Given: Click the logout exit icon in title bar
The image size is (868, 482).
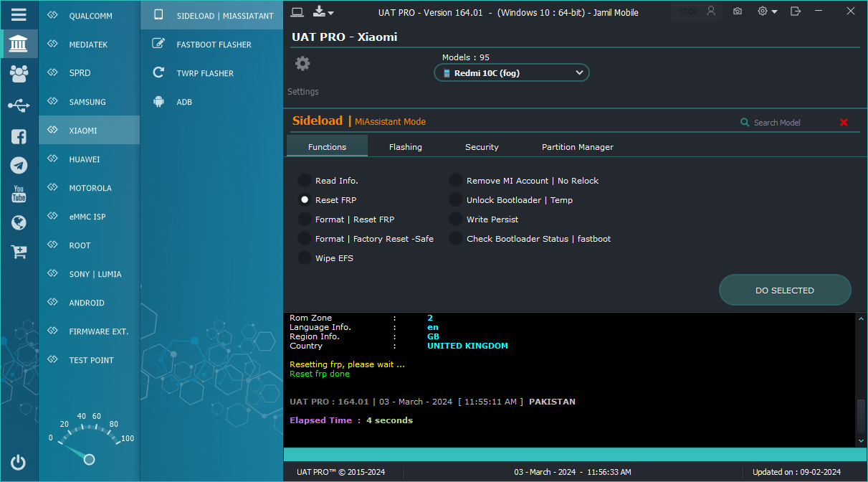Looking at the screenshot, I should click(796, 11).
